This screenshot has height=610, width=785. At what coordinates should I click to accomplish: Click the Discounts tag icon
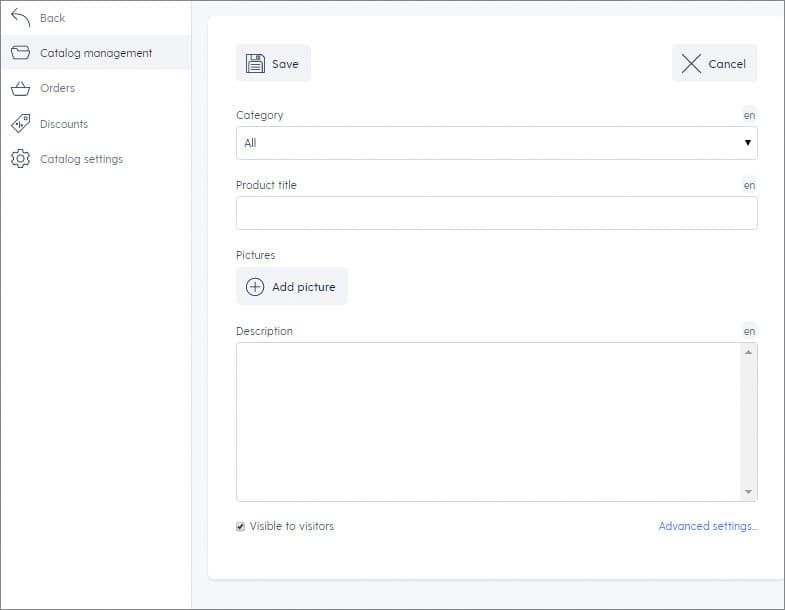click(x=21, y=124)
